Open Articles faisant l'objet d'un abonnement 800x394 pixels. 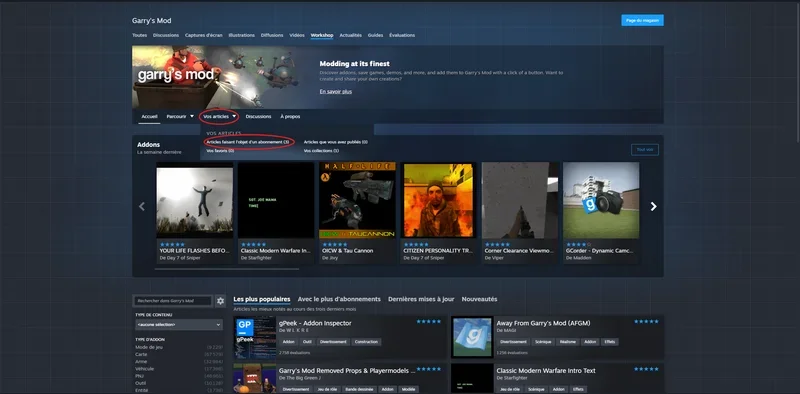[248, 142]
